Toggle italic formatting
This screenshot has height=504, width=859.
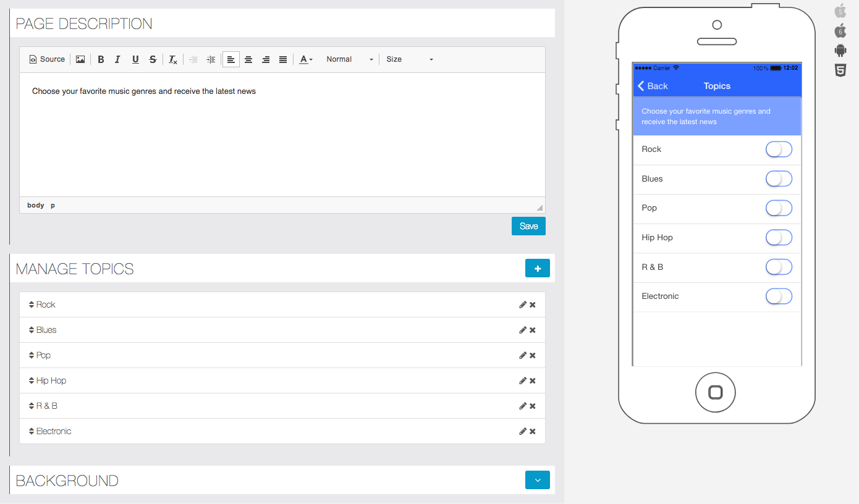pos(117,59)
